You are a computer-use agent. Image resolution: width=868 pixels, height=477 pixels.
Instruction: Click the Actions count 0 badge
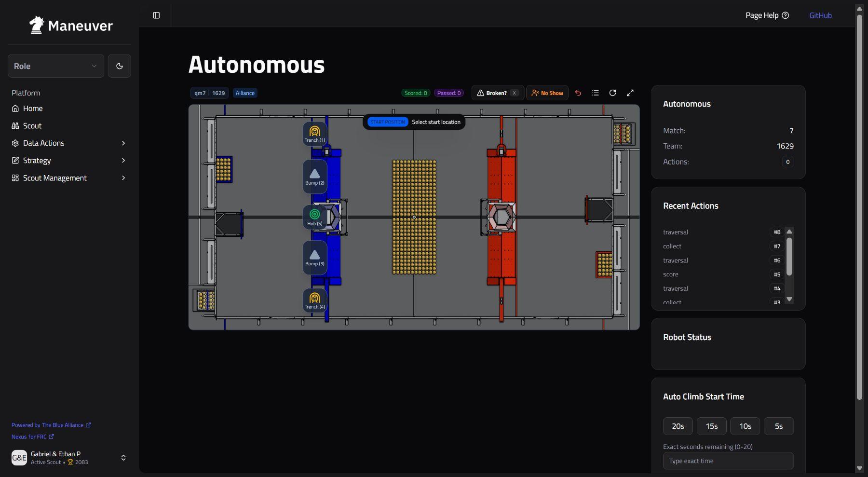point(788,162)
